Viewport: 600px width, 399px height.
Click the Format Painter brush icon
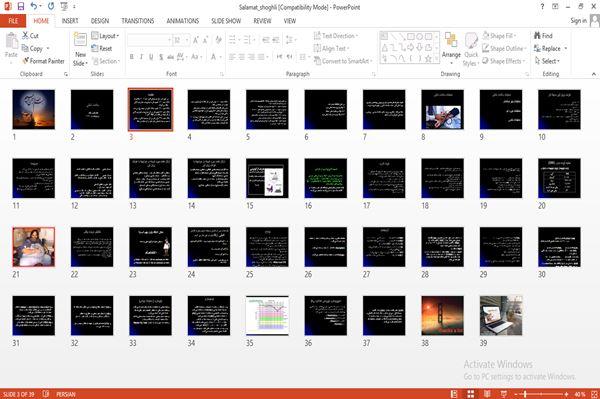(x=26, y=61)
